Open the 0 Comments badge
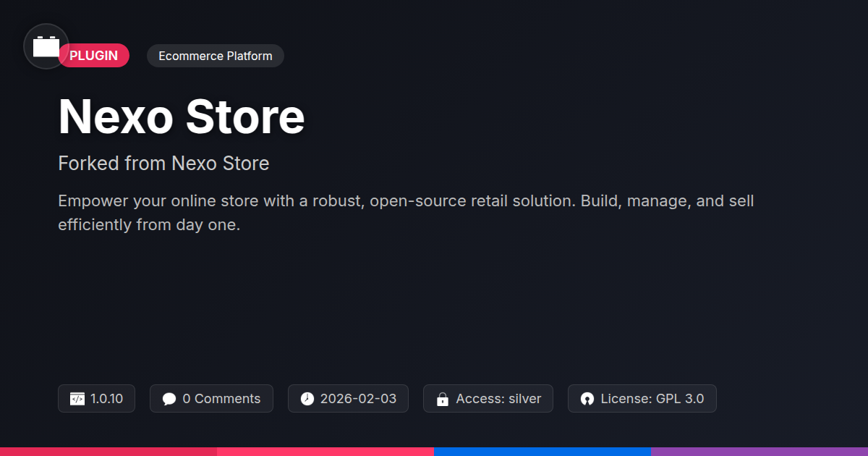This screenshot has width=868, height=456. click(211, 399)
